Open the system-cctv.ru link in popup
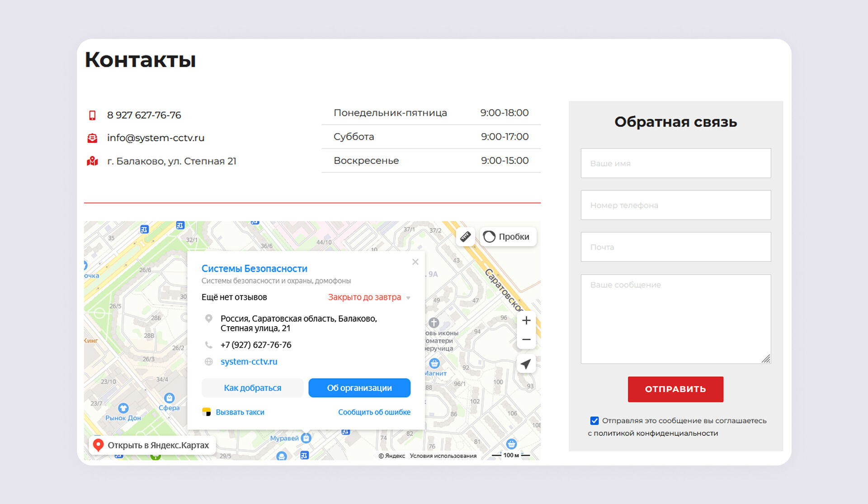The width and height of the screenshot is (868, 504). click(249, 361)
